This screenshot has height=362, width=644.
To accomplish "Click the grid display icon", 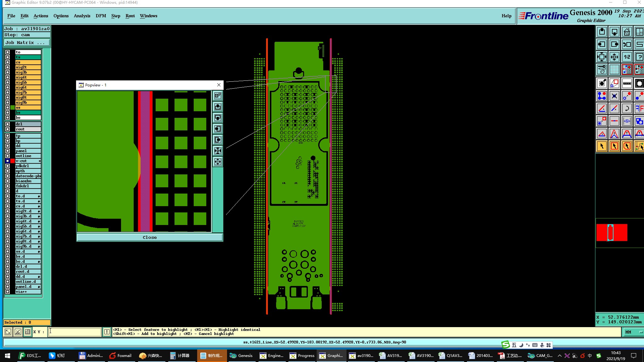I will pyautogui.click(x=614, y=69).
